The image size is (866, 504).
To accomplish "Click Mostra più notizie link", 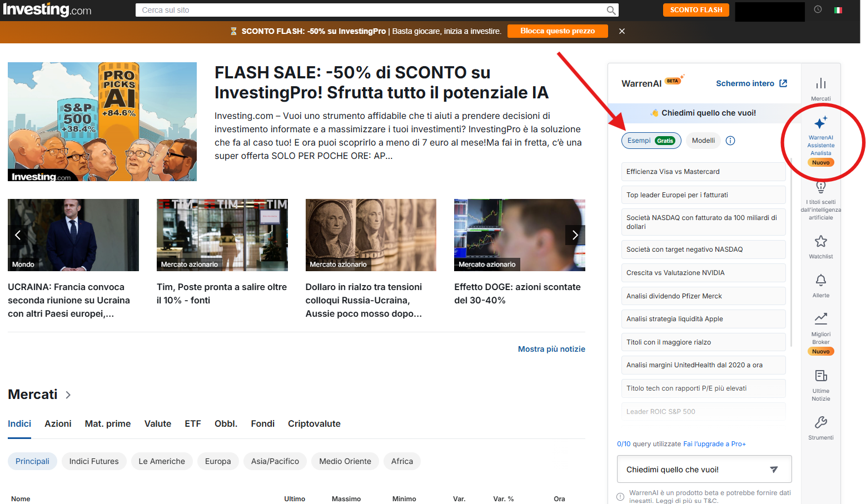I will click(x=551, y=349).
